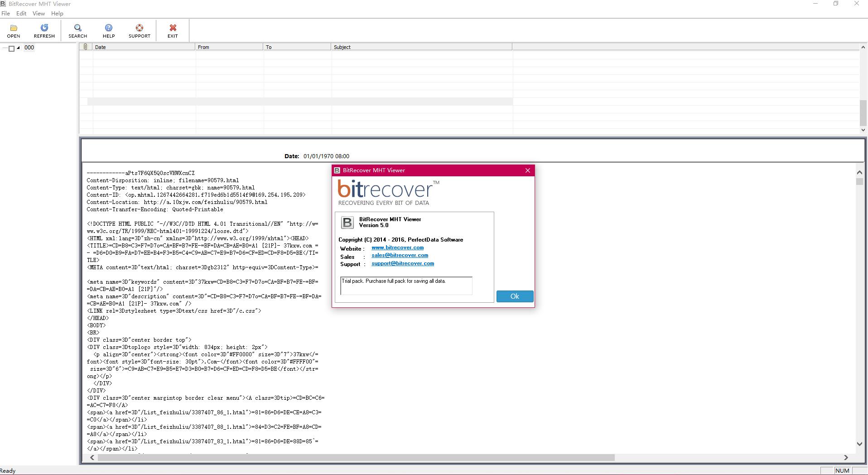Click the preview pane vertical scrollbar thumb
The image size is (868, 475).
pyautogui.click(x=859, y=182)
